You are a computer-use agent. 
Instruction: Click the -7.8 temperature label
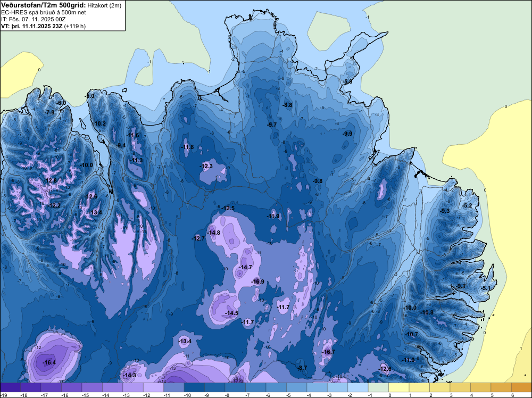[x=49, y=112]
